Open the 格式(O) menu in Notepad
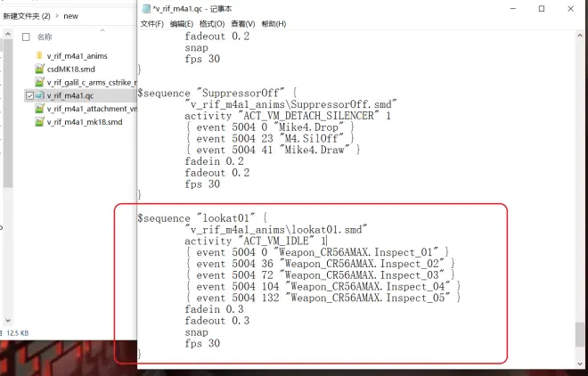Viewport: 588px width, 376px height. click(212, 24)
